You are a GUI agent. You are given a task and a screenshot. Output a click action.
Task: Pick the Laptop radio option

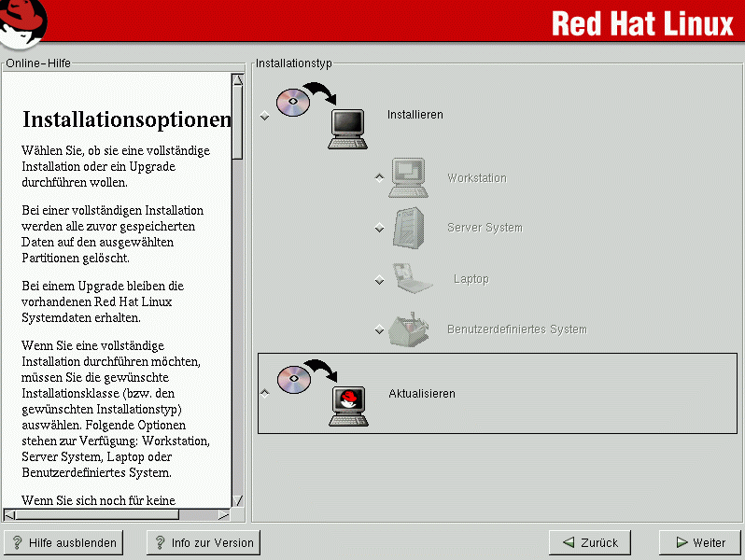pyautogui.click(x=379, y=280)
